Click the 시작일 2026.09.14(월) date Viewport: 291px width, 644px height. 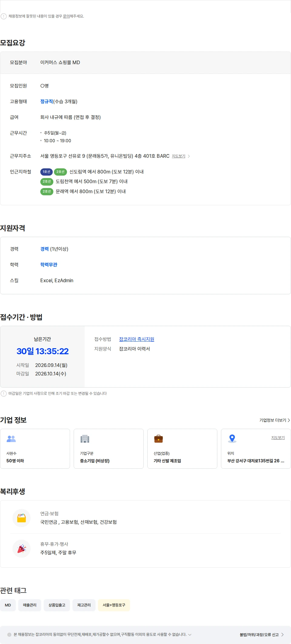[x=51, y=365]
